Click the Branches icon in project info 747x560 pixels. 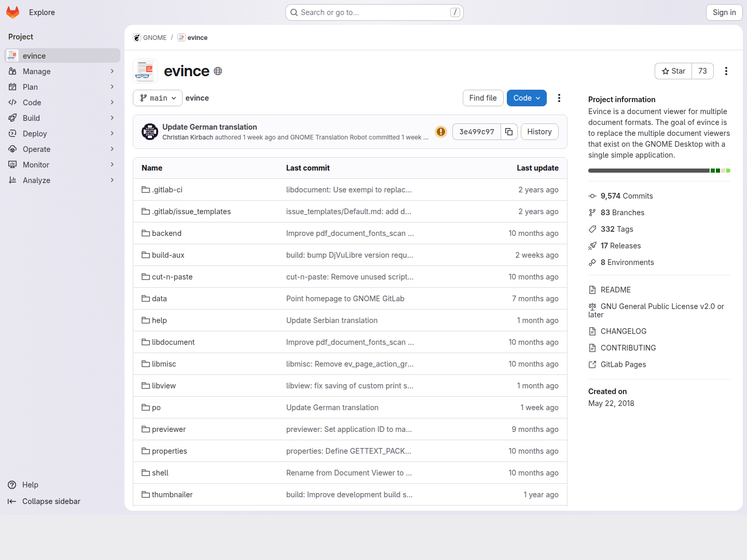click(592, 213)
